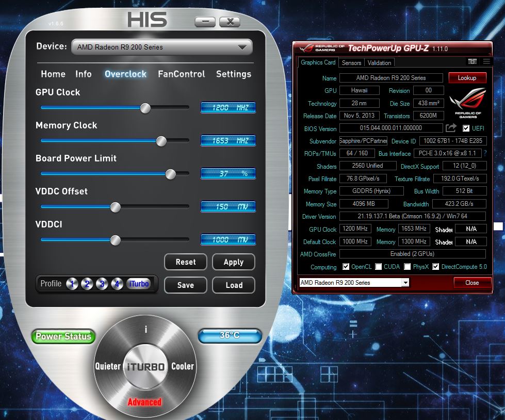This screenshot has width=505, height=420.
Task: Click Bus Interface question mark icon
Action: pos(485,153)
